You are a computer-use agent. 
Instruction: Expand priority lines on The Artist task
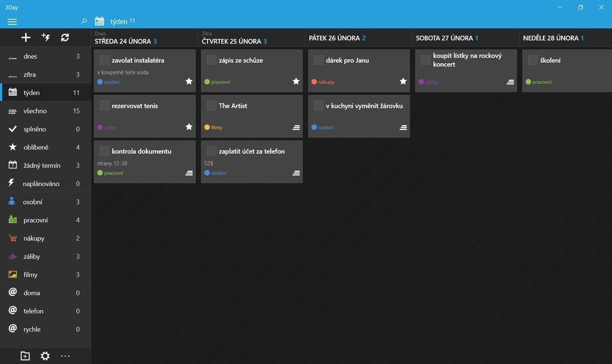pyautogui.click(x=296, y=128)
